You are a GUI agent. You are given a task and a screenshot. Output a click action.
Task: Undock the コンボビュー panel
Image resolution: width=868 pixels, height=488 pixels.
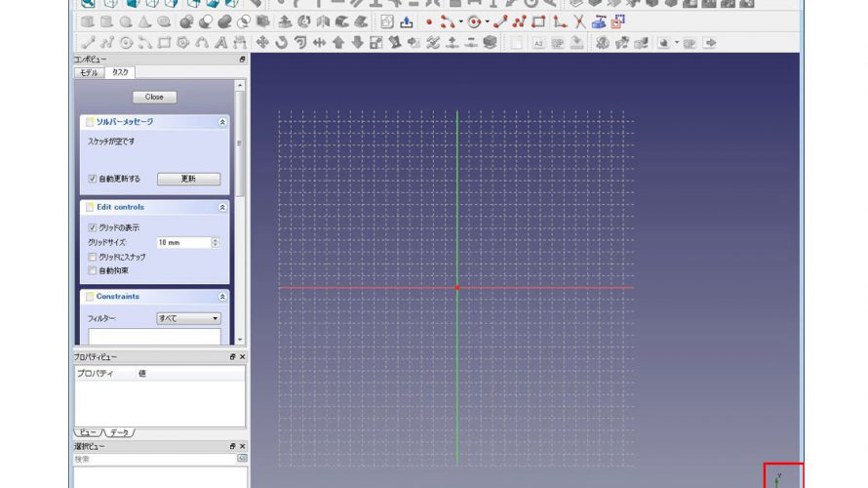point(242,60)
